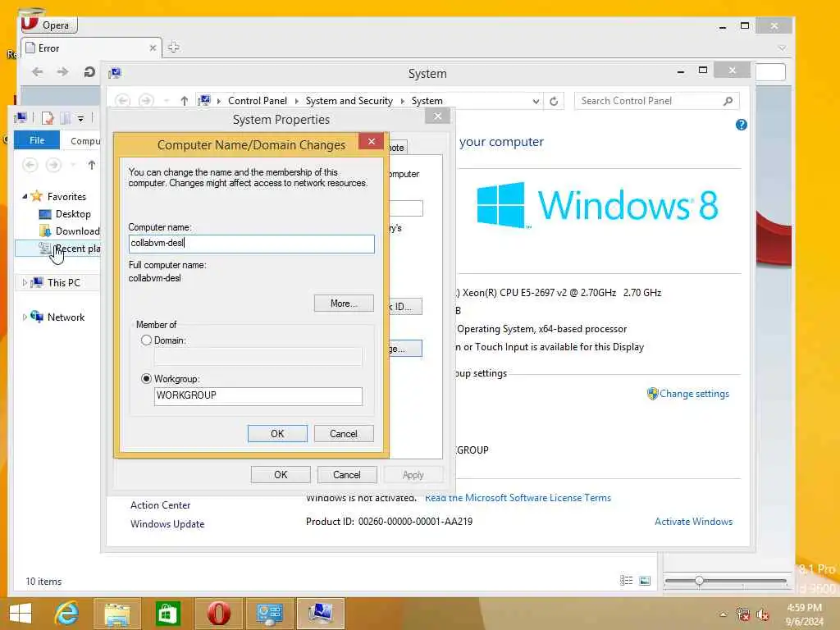Screen dimensions: 840x630
Task: Open the Activate Windows link
Action: coord(693,521)
